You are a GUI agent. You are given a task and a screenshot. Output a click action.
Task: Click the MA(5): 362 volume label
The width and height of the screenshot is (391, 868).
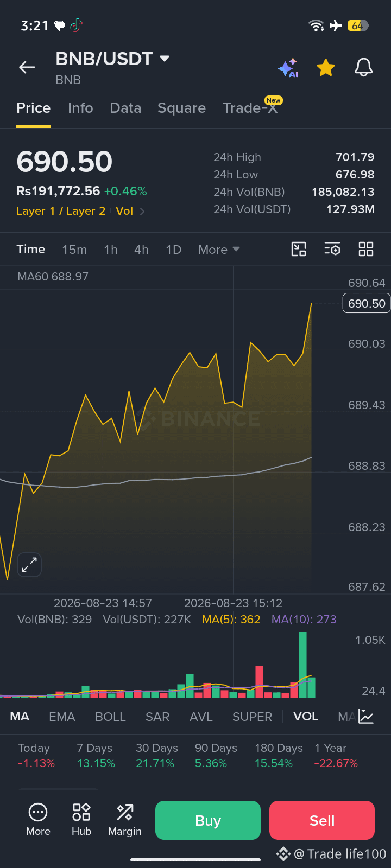point(231,620)
